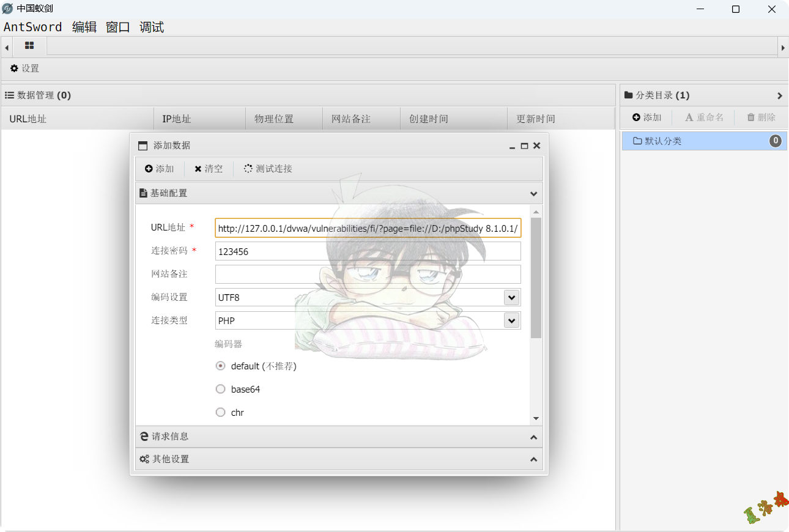789x532 pixels.
Task: Select the chr encoder radio
Action: coord(221,412)
